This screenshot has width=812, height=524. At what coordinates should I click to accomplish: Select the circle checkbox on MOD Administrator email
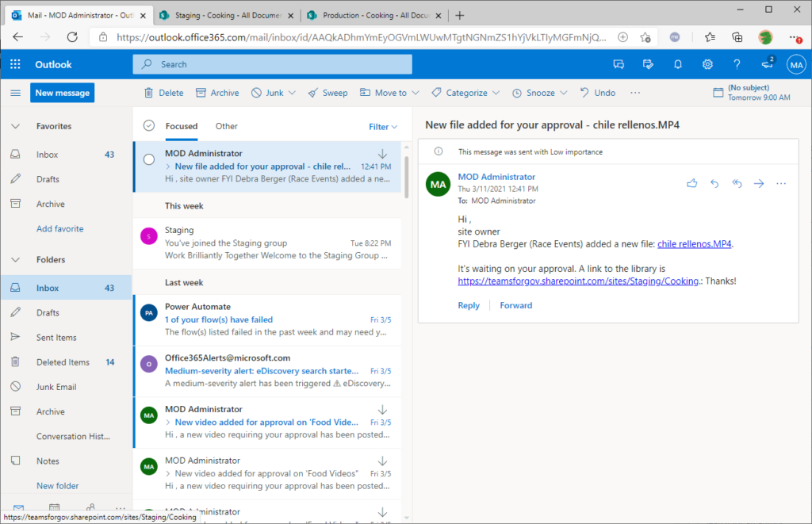pos(148,158)
